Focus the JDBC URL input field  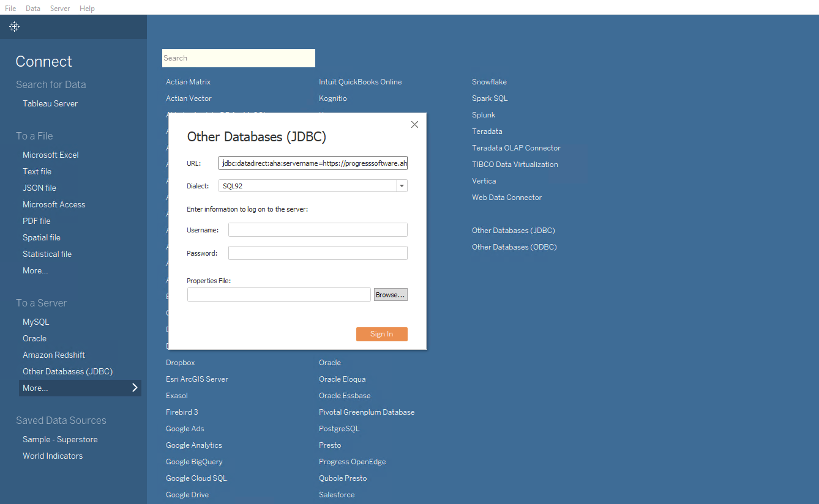(313, 163)
